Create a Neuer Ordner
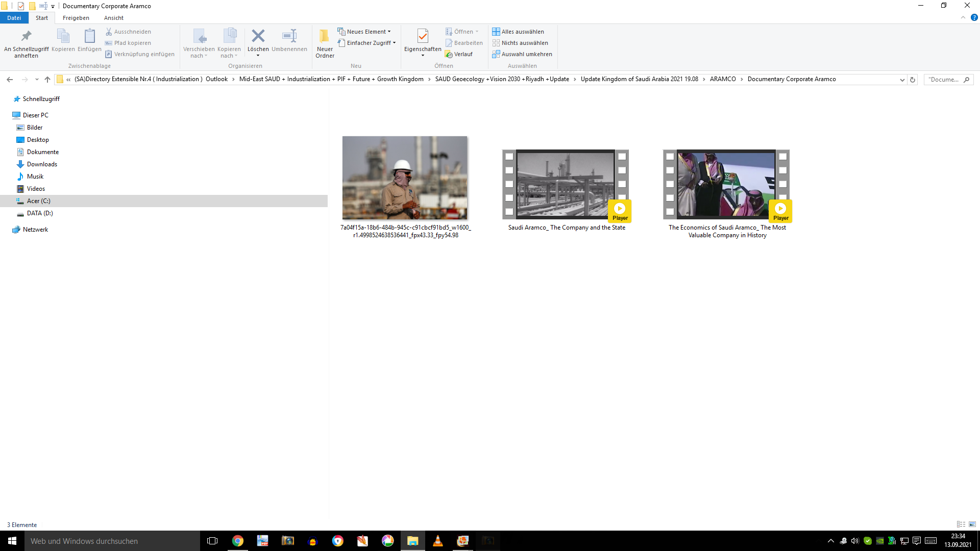This screenshot has height=551, width=980. [325, 43]
